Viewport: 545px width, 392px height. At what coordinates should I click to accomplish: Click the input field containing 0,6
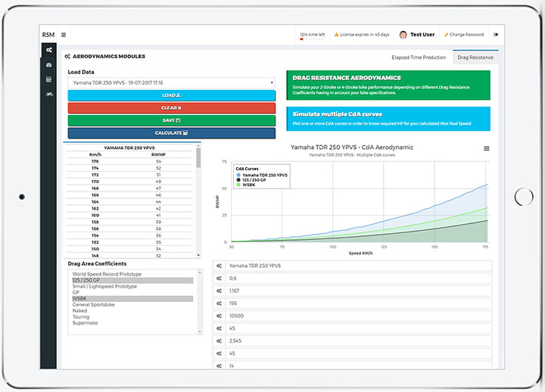(x=359, y=278)
